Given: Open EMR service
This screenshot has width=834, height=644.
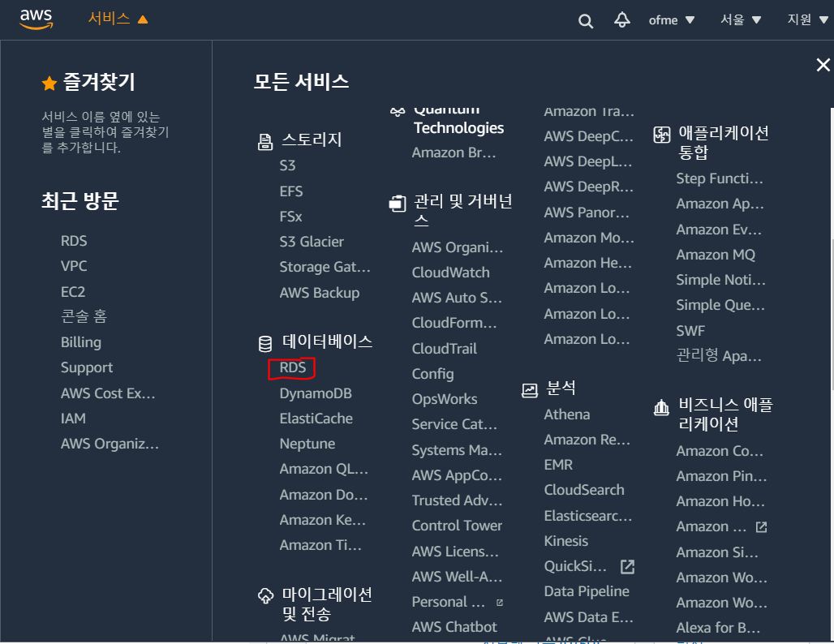Looking at the screenshot, I should tap(558, 465).
